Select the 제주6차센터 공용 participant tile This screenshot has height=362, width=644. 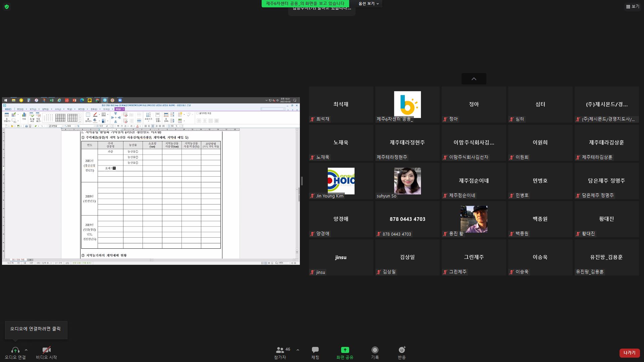tap(407, 105)
